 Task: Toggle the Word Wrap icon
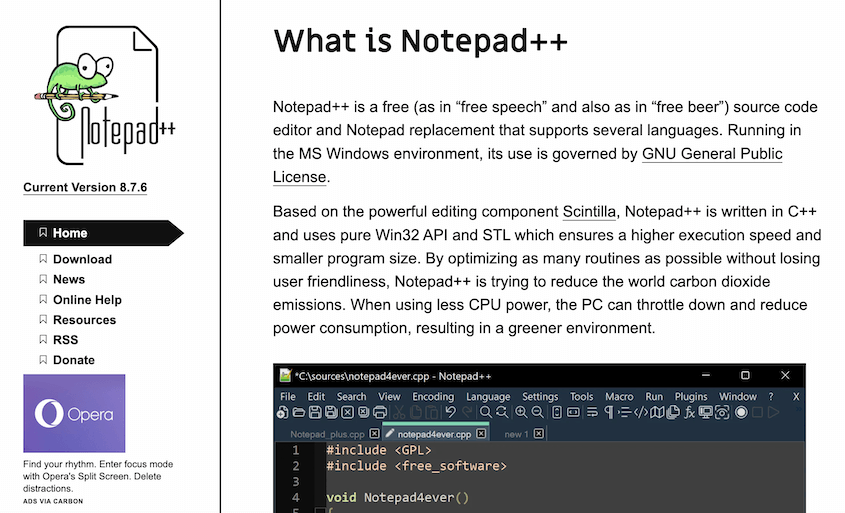[592, 412]
